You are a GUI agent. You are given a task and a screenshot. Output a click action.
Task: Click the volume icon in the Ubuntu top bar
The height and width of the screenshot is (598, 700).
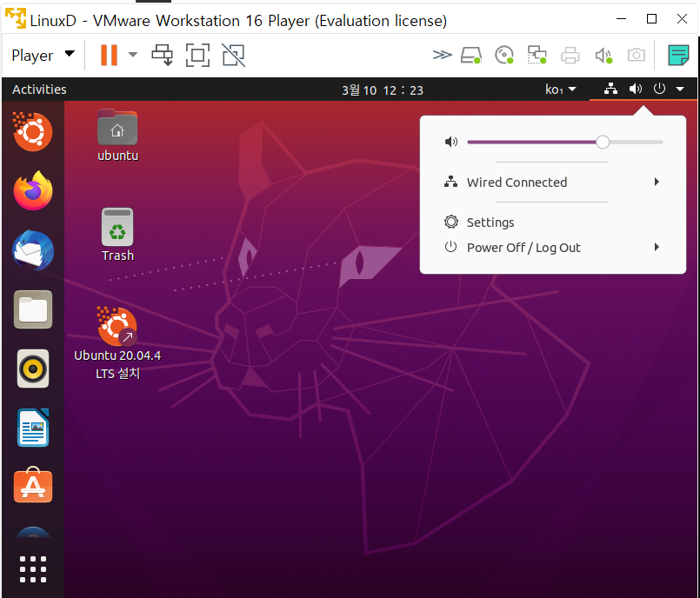click(636, 89)
